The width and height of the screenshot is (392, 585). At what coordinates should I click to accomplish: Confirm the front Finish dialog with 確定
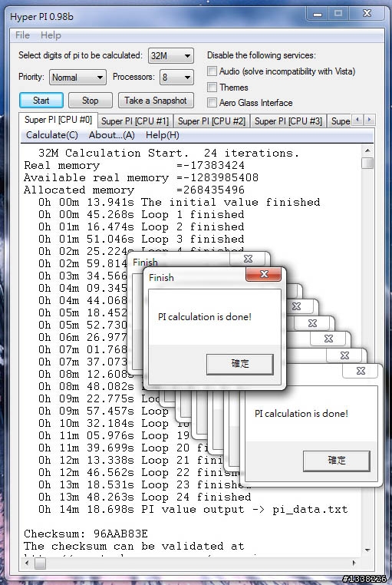tap(240, 364)
